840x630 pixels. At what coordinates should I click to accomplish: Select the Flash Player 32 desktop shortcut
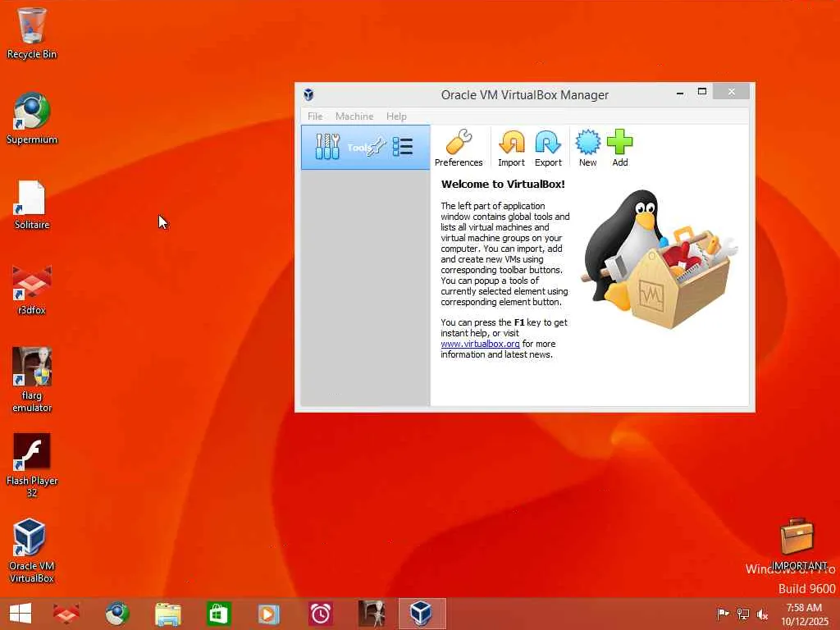(32, 465)
